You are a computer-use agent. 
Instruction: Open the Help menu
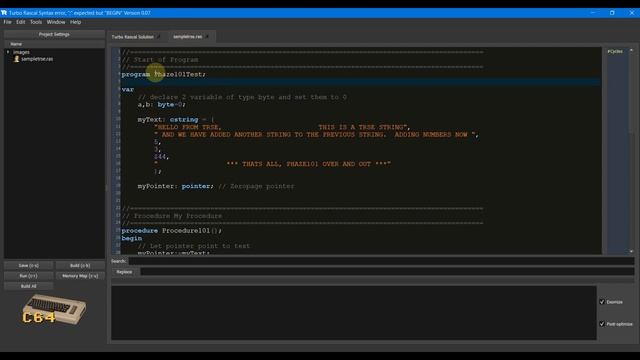click(76, 22)
